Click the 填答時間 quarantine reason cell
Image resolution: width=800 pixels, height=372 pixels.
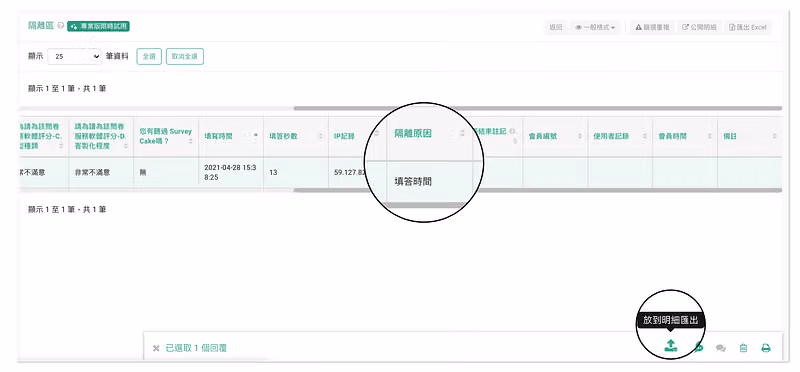point(430,181)
